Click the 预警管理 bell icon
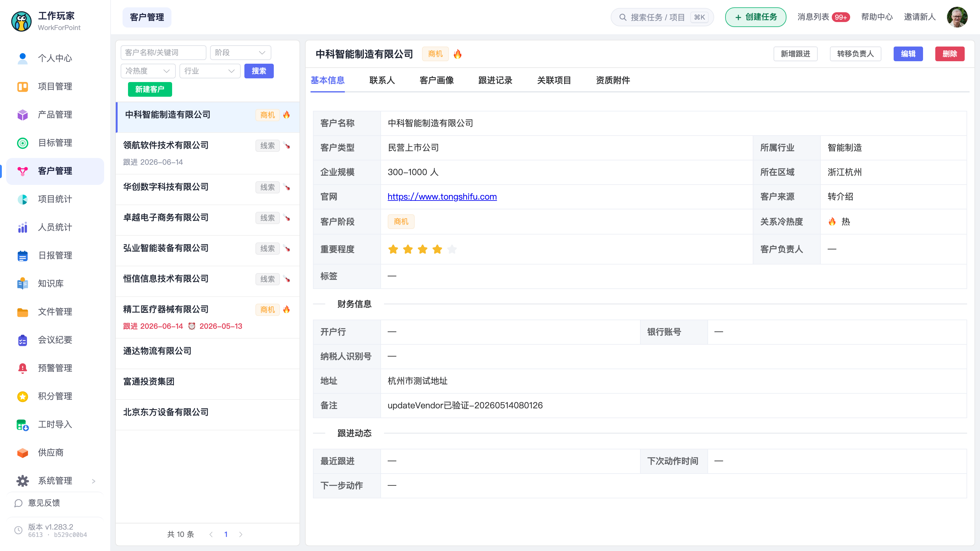This screenshot has width=980, height=551. click(x=22, y=368)
